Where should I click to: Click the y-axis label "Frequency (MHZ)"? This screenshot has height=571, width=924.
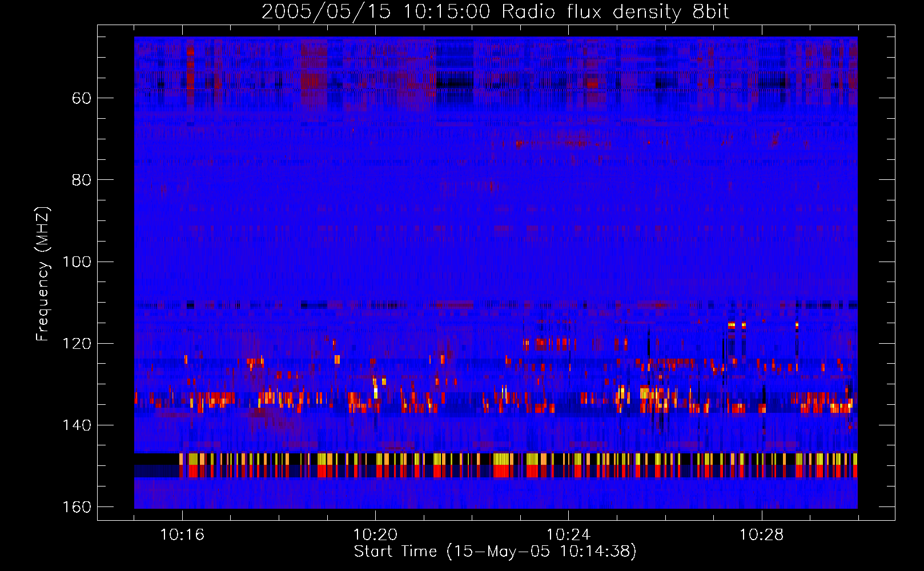[43, 274]
